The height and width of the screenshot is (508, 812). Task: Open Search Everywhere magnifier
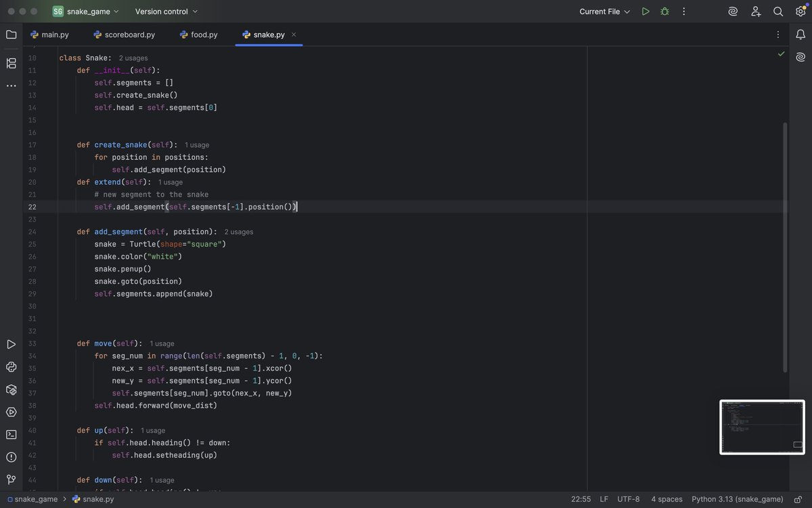coord(778,12)
